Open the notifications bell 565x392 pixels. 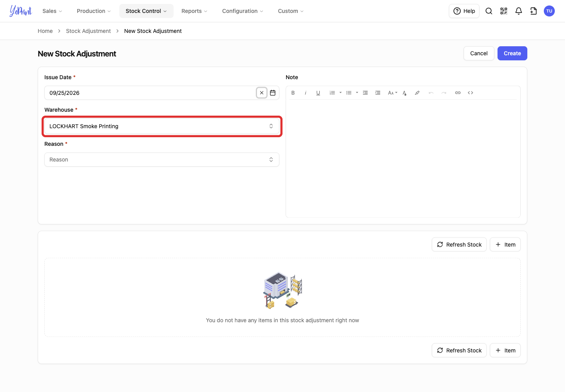pos(519,11)
